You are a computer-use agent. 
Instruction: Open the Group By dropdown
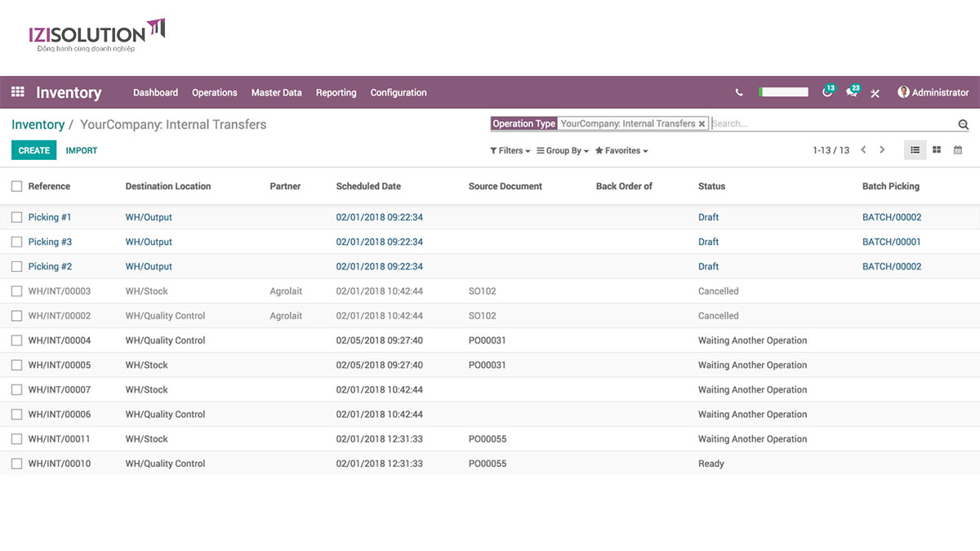coord(563,151)
